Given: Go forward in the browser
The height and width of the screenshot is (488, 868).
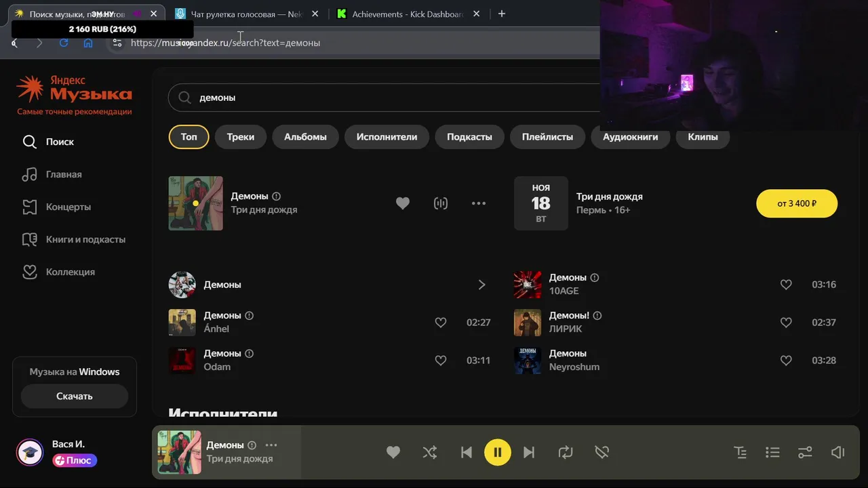Looking at the screenshot, I should [x=39, y=43].
